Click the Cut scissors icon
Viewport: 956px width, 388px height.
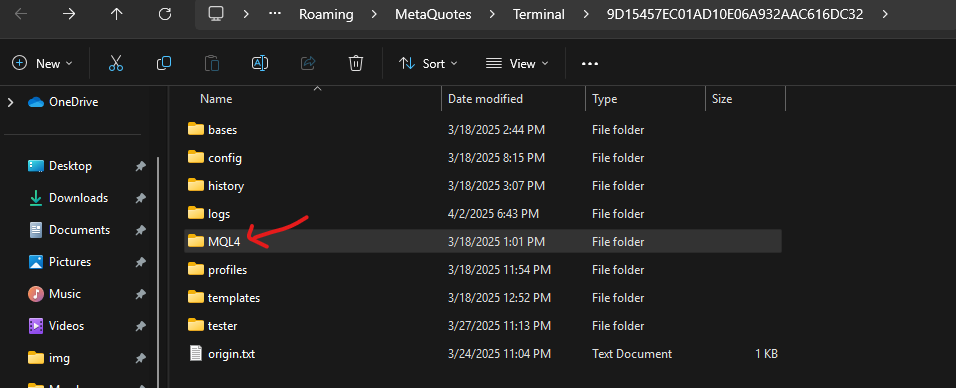point(116,63)
